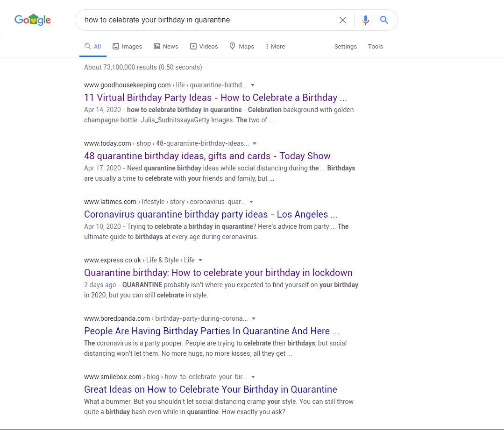Click the www.boredpanda.com URL breadcrumb
Viewport: 504px width, 430px height.
(166, 318)
